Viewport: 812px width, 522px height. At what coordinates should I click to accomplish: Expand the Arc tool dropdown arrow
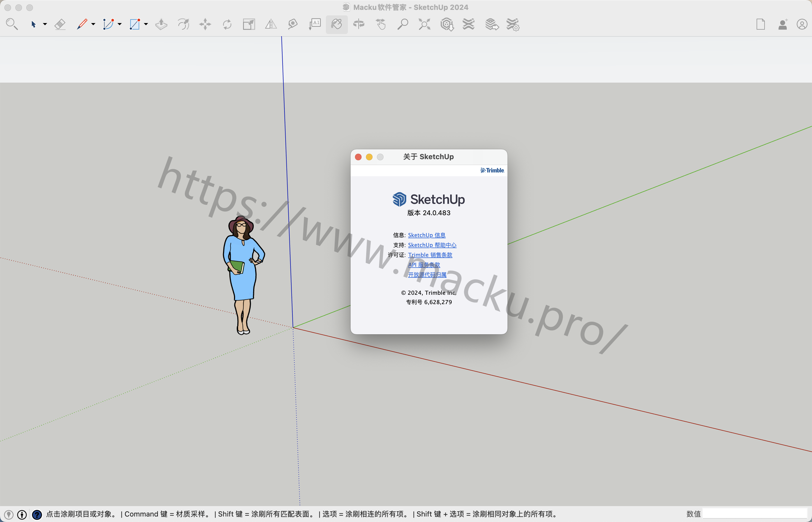120,24
